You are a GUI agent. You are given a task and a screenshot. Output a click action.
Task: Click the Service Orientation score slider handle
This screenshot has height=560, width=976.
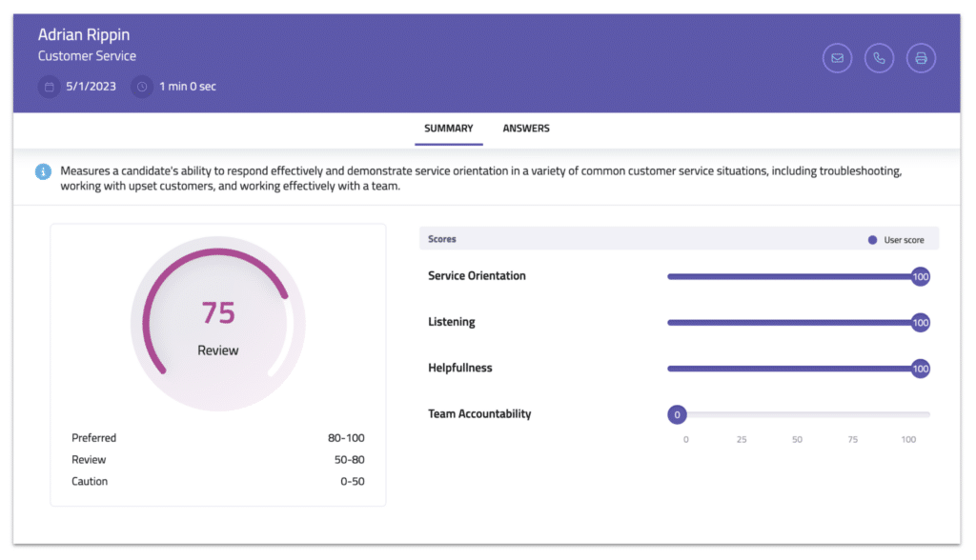click(x=921, y=276)
